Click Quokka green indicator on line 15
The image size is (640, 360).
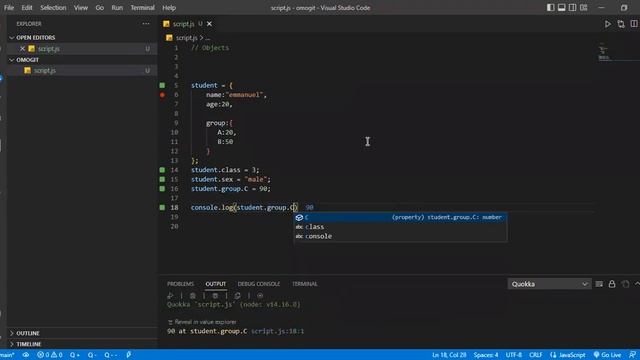(x=162, y=179)
